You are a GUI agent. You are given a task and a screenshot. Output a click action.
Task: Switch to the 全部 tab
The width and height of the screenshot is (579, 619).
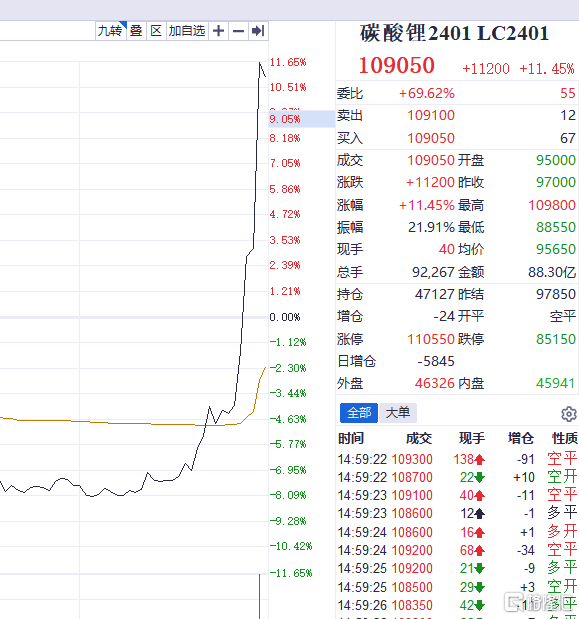359,413
